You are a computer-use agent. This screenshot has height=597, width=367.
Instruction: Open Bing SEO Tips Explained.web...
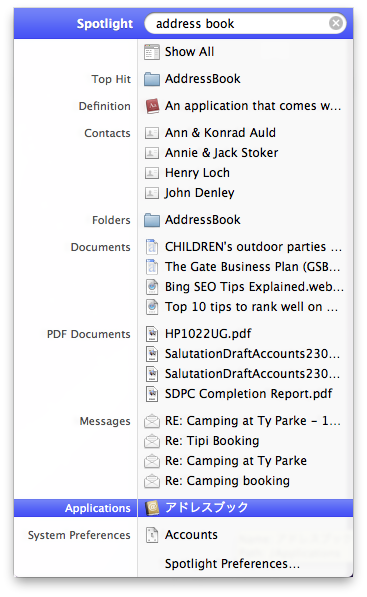coord(254,287)
